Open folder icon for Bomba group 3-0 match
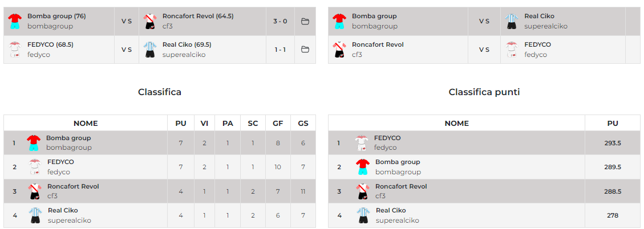Viewport: 644px width, 229px height. tap(305, 21)
